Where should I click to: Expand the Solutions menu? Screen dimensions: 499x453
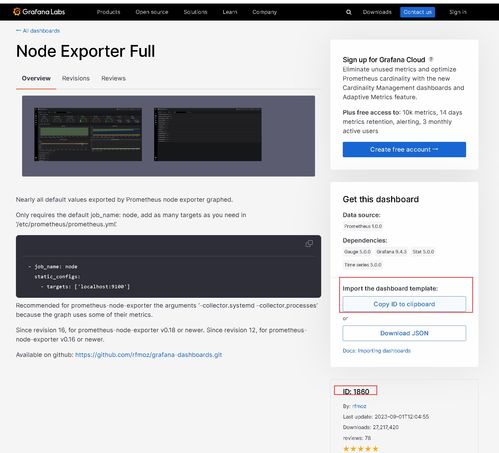point(195,12)
